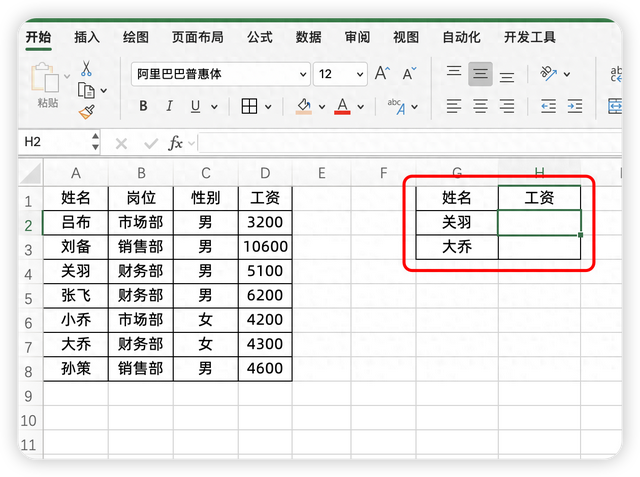Increase indent
This screenshot has width=640, height=477.
pyautogui.click(x=575, y=107)
